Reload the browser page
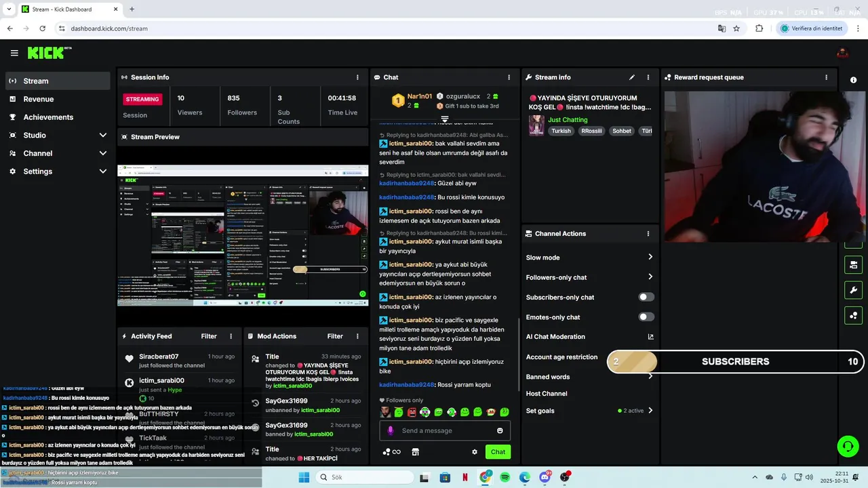The image size is (868, 488). point(43,28)
